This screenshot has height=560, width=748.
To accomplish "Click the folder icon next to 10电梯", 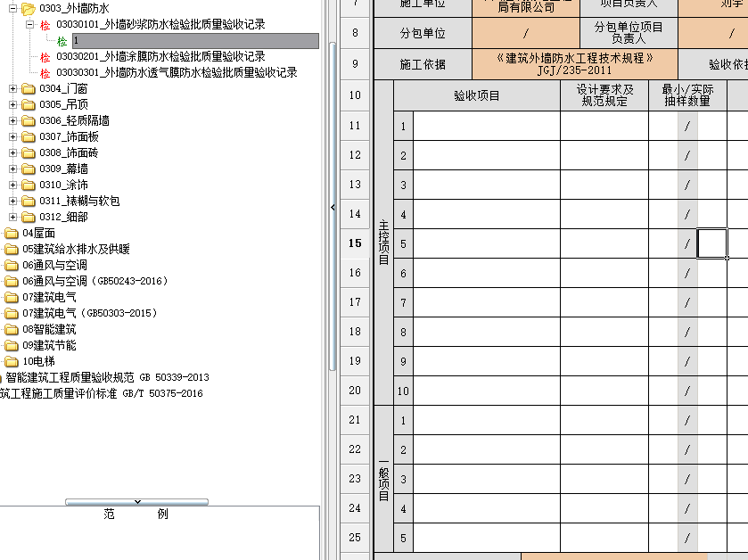I will pos(12,362).
